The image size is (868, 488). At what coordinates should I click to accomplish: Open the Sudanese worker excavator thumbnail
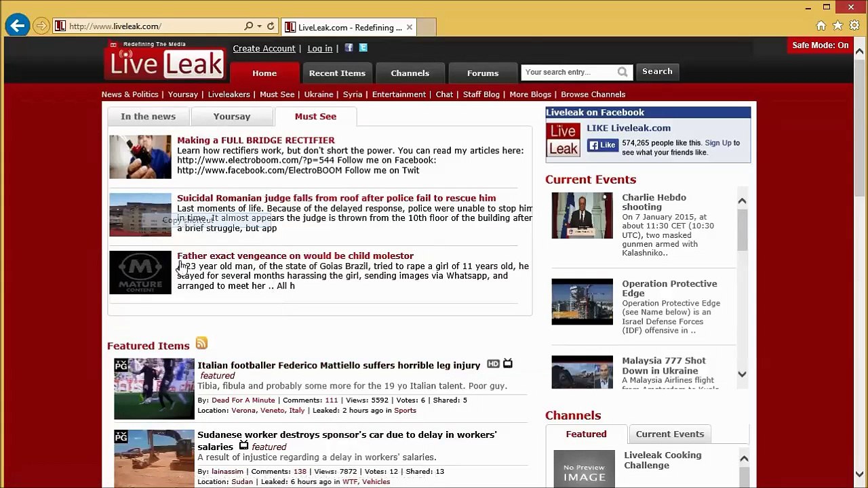(x=154, y=458)
